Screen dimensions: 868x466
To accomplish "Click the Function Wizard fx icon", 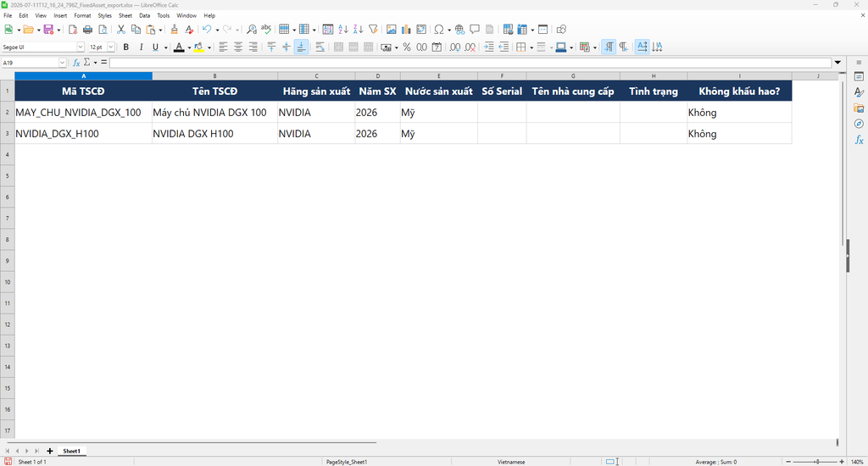I will coord(76,63).
